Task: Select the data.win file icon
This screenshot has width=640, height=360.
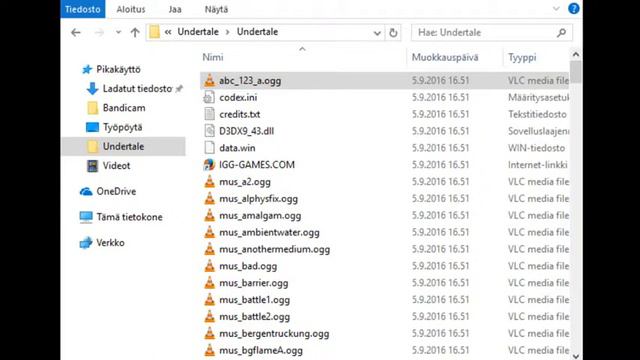Action: (x=209, y=148)
